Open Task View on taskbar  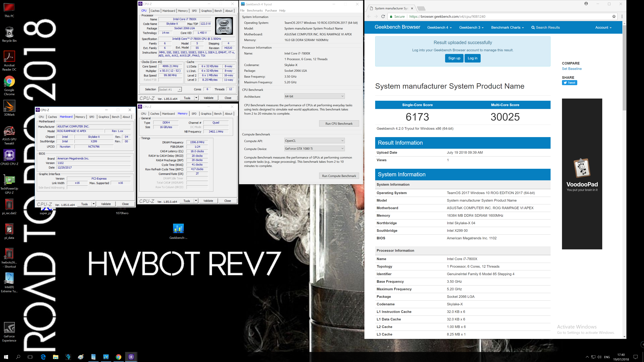click(x=30, y=357)
